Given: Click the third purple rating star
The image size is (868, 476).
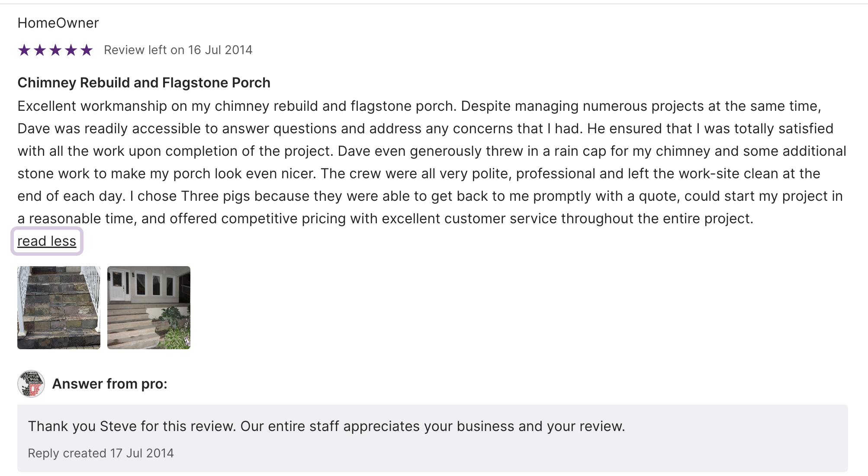Looking at the screenshot, I should point(55,50).
